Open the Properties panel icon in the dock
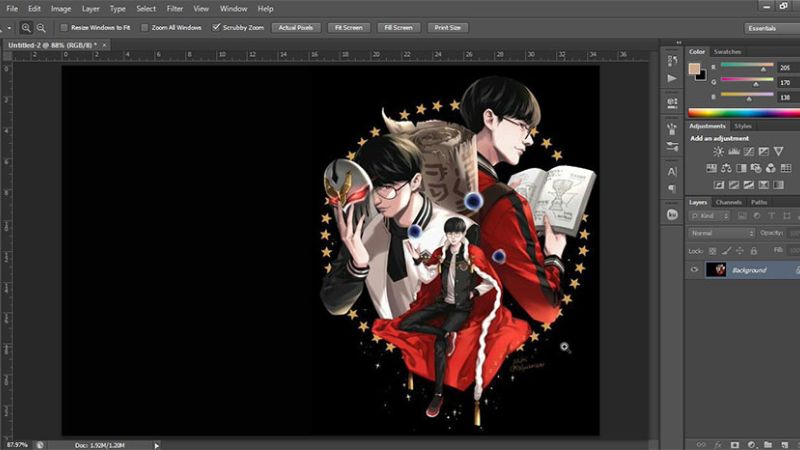800x450 pixels. click(x=672, y=104)
